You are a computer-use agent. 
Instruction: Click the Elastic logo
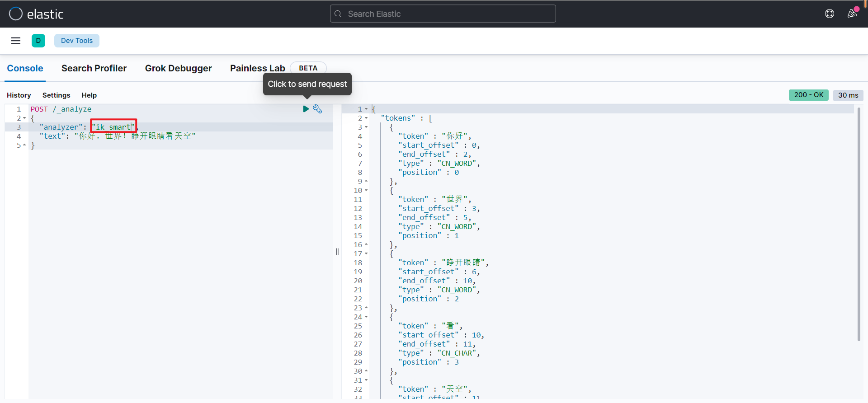pos(36,14)
